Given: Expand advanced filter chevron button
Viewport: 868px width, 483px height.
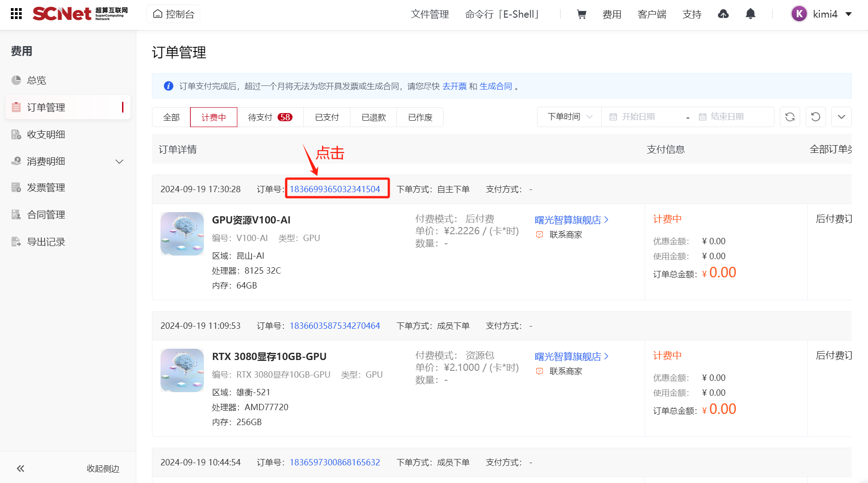Looking at the screenshot, I should 841,117.
